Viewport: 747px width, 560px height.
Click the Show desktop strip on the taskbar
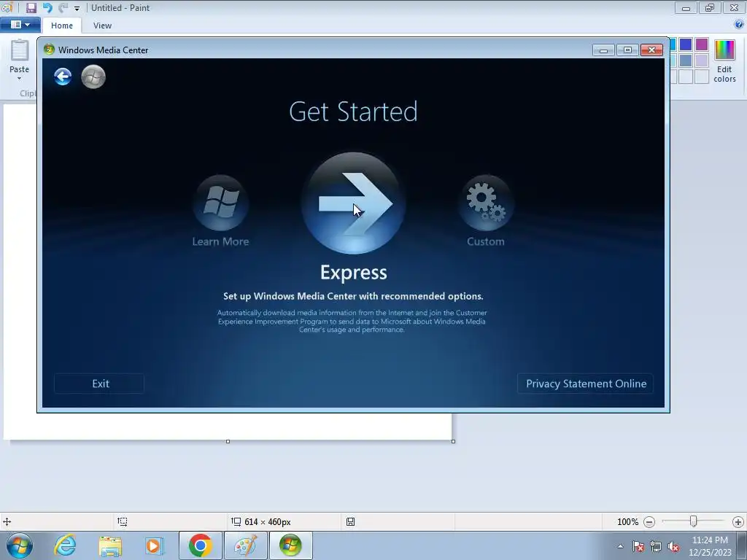click(x=742, y=545)
